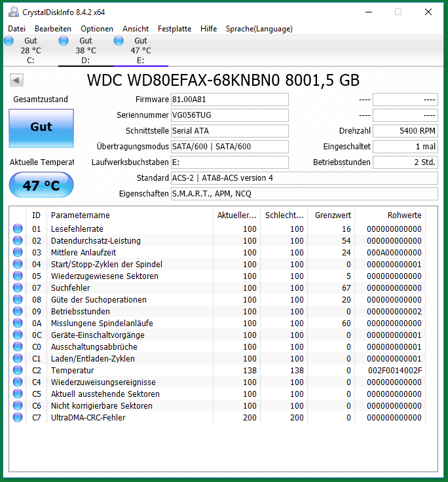Click the Gut overall health status button
The width and height of the screenshot is (448, 482).
41,128
